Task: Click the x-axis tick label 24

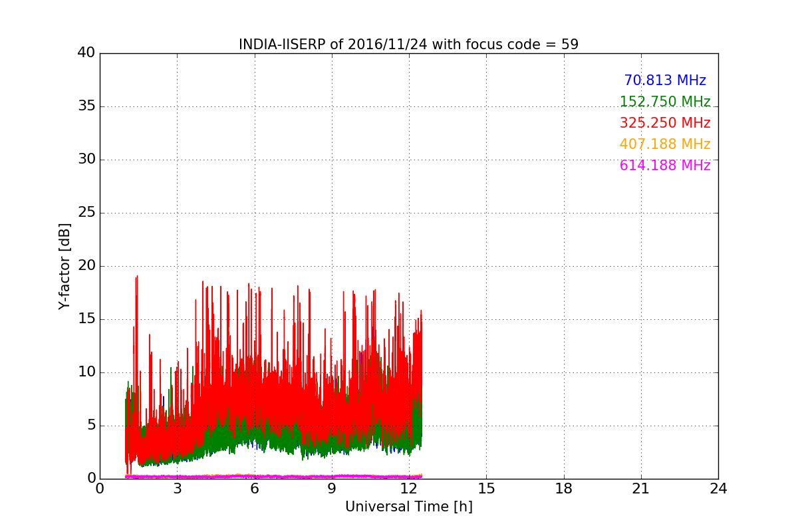Action: click(x=718, y=489)
